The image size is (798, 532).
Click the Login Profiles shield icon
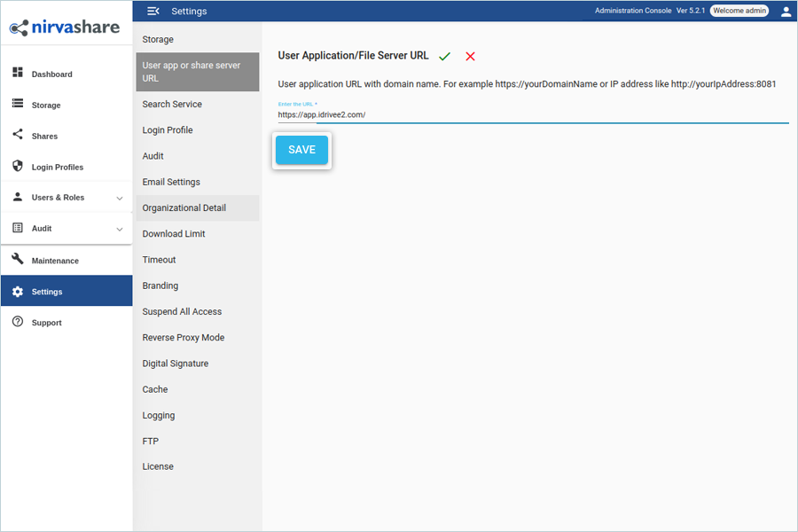click(18, 166)
